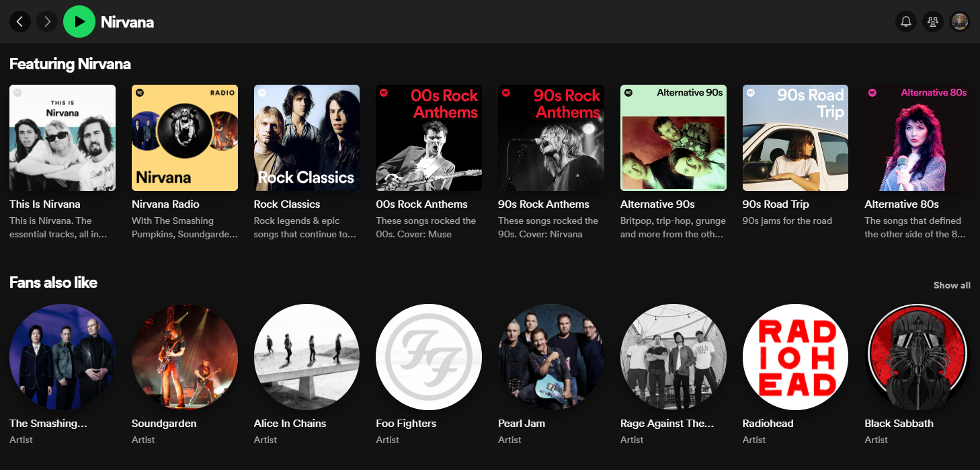Click the Foo Fighters logo artwork
This screenshot has height=470, width=980.
(x=428, y=357)
